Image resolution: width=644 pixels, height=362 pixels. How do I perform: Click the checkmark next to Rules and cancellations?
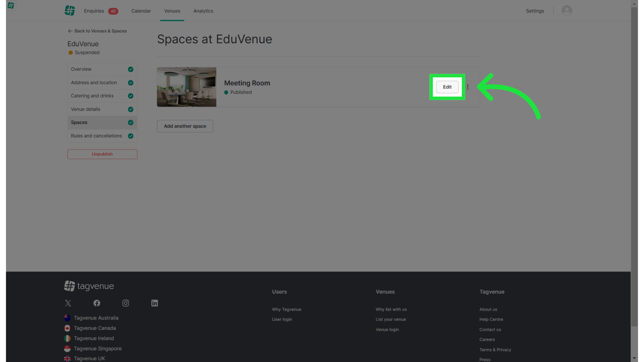(131, 136)
